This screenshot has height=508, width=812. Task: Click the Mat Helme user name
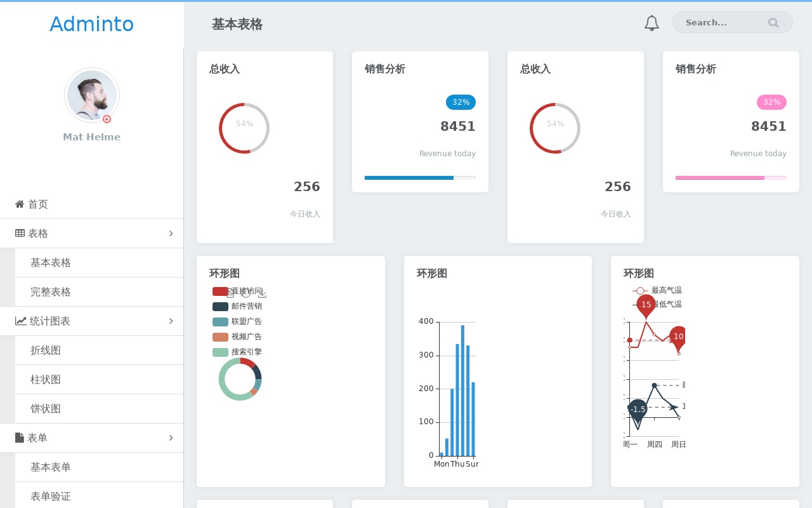coord(91,137)
